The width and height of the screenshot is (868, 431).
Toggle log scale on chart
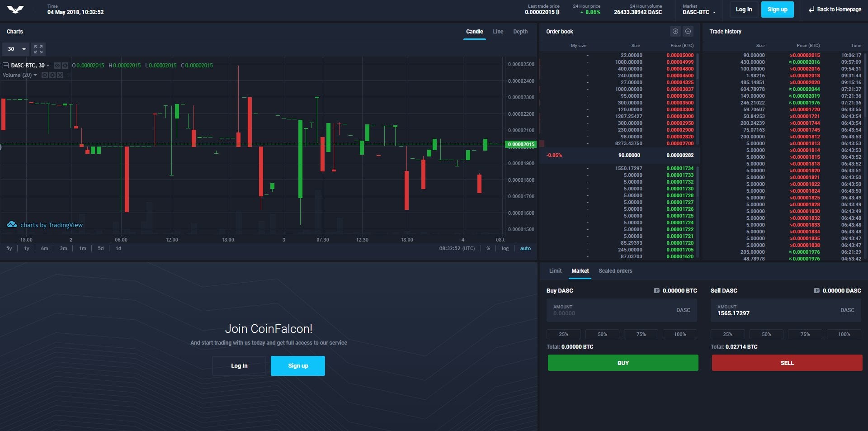click(505, 248)
